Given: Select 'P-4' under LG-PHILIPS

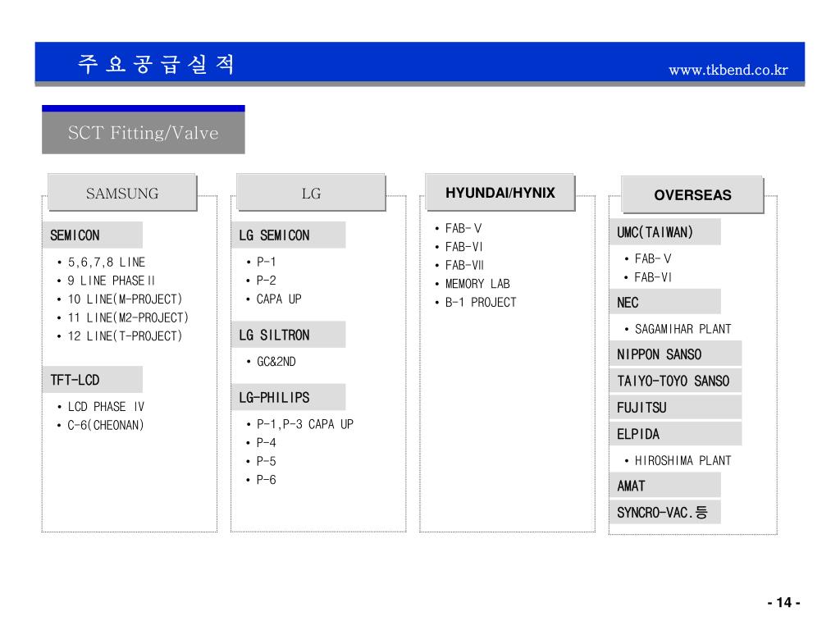Looking at the screenshot, I should [266, 442].
